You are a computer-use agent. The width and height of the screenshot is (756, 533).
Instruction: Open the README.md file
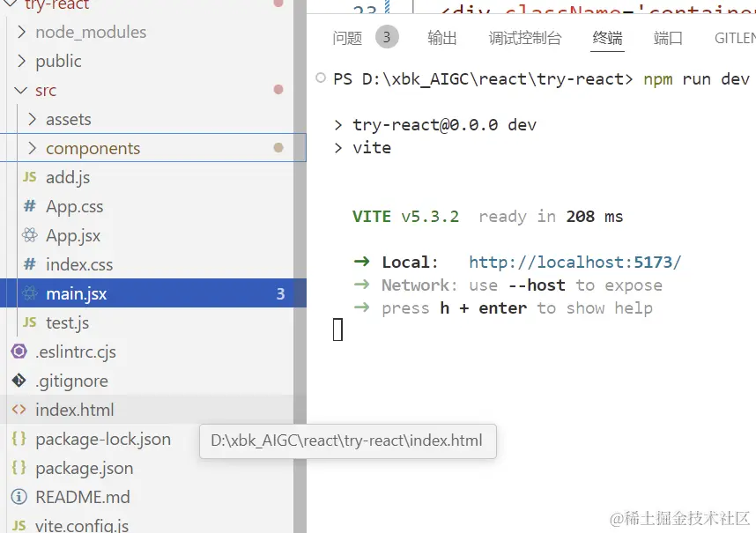83,497
